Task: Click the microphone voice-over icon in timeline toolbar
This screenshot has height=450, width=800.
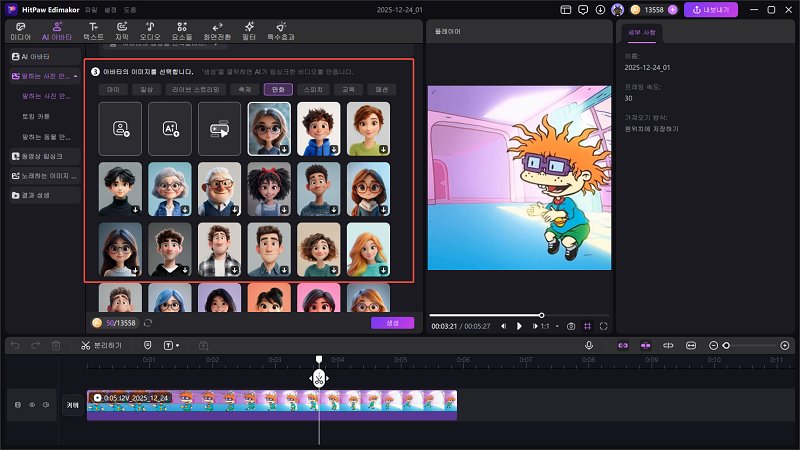Action: pyautogui.click(x=589, y=345)
